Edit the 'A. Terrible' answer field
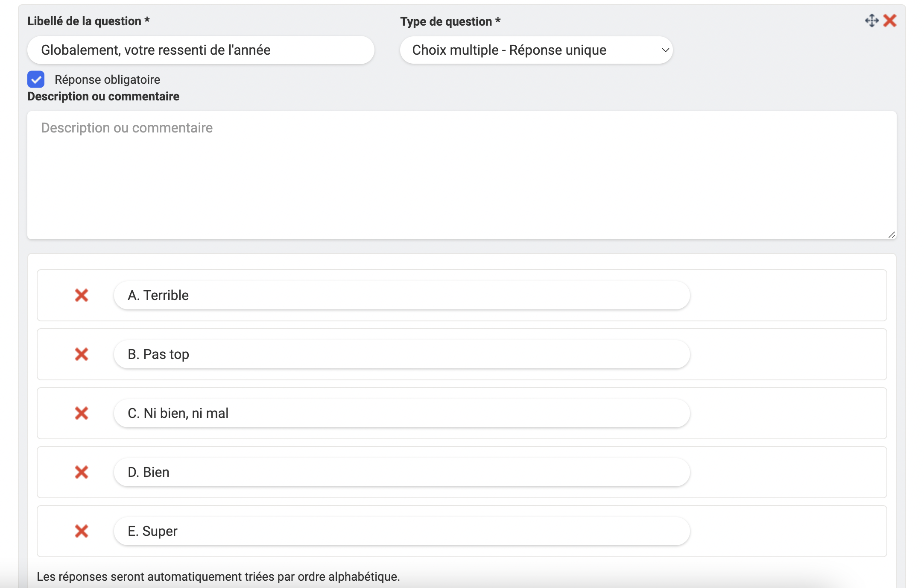This screenshot has width=924, height=588. (x=401, y=295)
